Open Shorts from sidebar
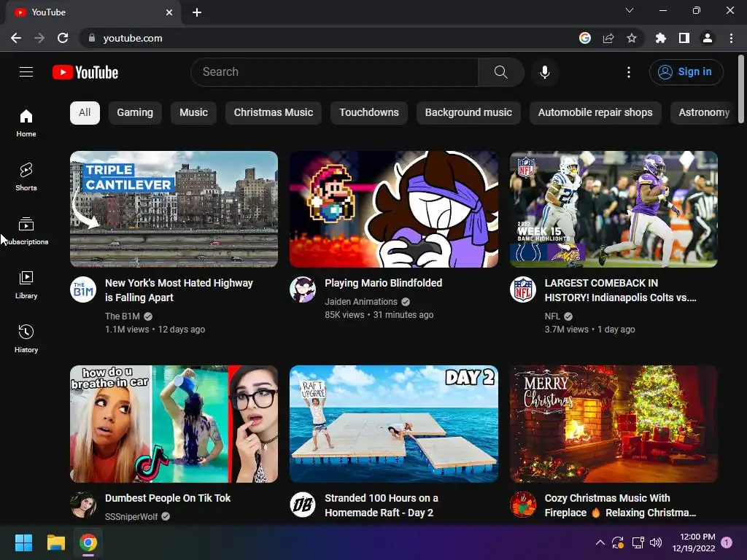747x560 pixels. [26, 177]
